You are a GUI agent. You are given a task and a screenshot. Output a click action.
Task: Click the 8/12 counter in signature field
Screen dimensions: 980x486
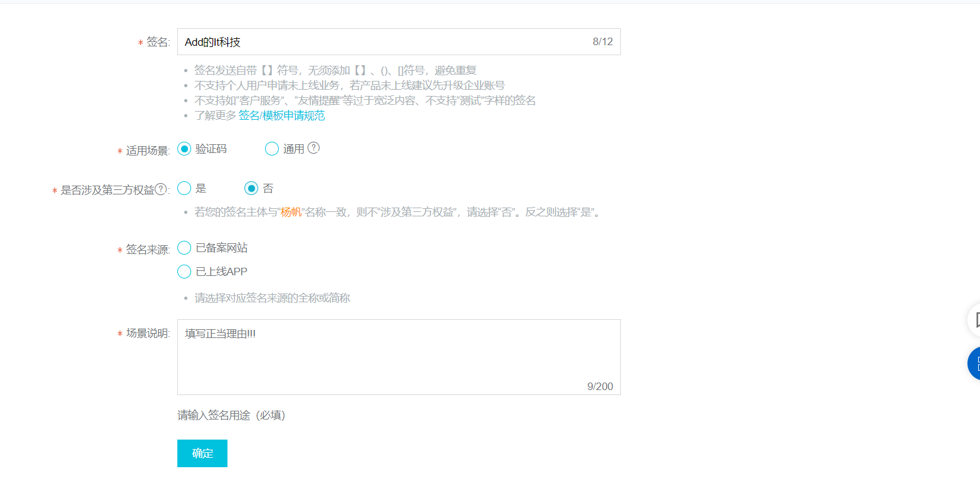tap(603, 42)
